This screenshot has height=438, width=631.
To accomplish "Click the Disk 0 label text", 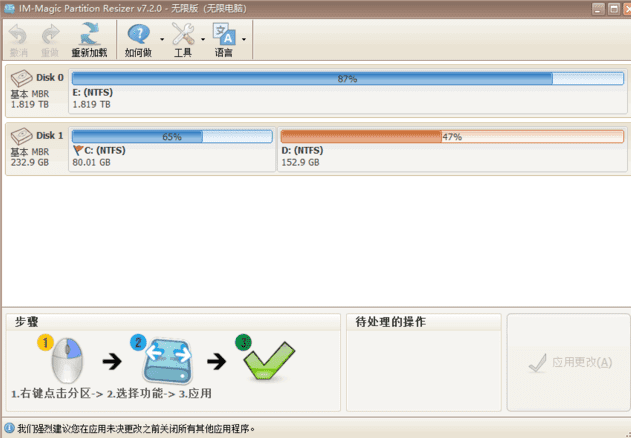I will click(50, 77).
